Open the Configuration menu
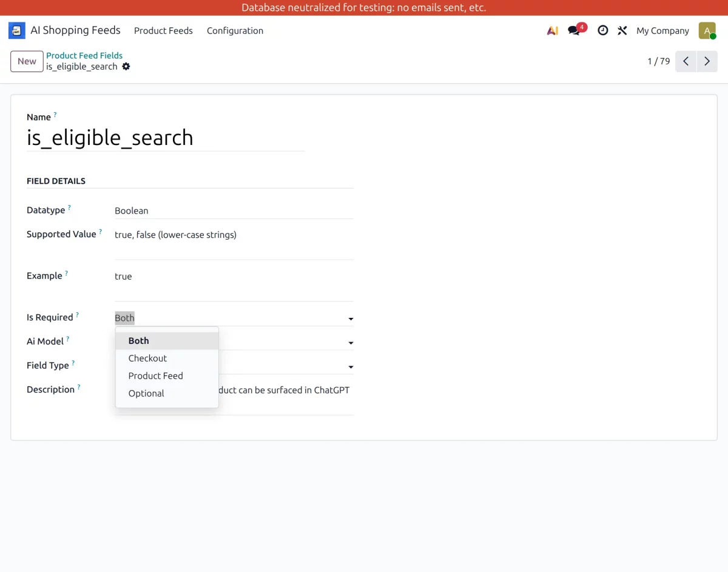The image size is (728, 572). pyautogui.click(x=235, y=30)
